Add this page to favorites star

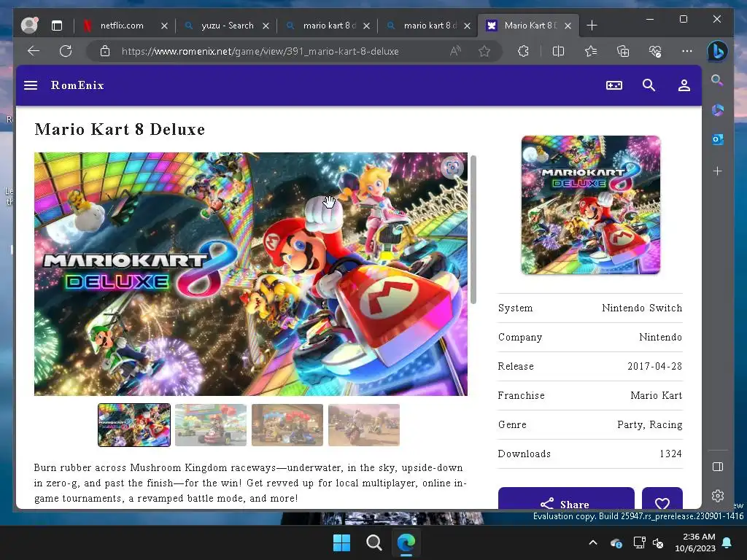pos(484,51)
